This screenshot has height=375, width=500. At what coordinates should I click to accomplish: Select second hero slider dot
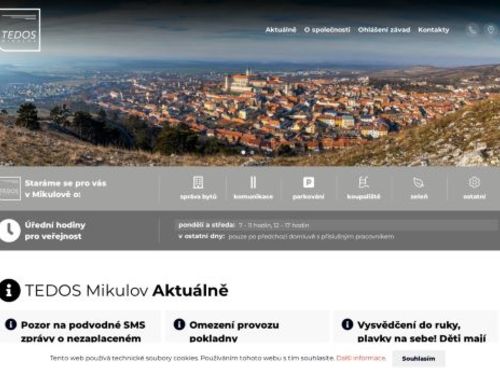point(252,152)
